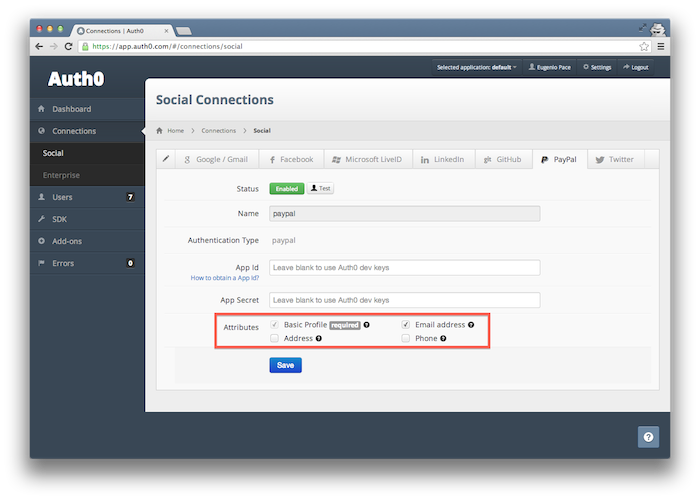Open 'How to obtain a App Id?' link
The height and width of the screenshot is (500, 700).
click(225, 278)
